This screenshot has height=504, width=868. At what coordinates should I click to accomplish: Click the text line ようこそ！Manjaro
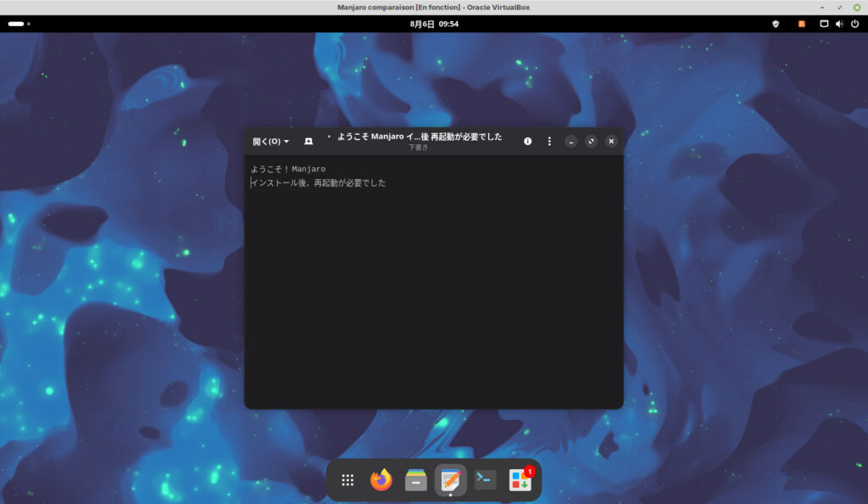click(288, 169)
